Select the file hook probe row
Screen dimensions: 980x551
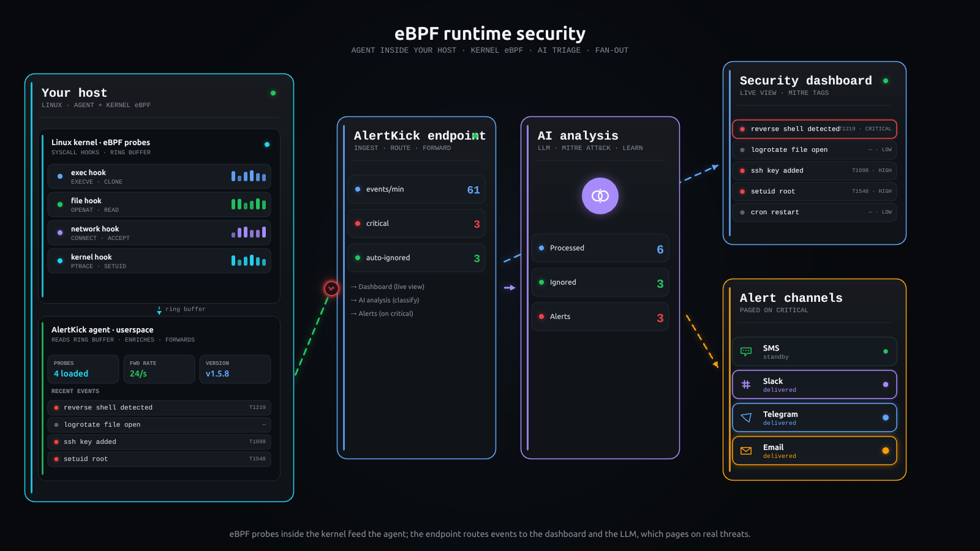159,204
